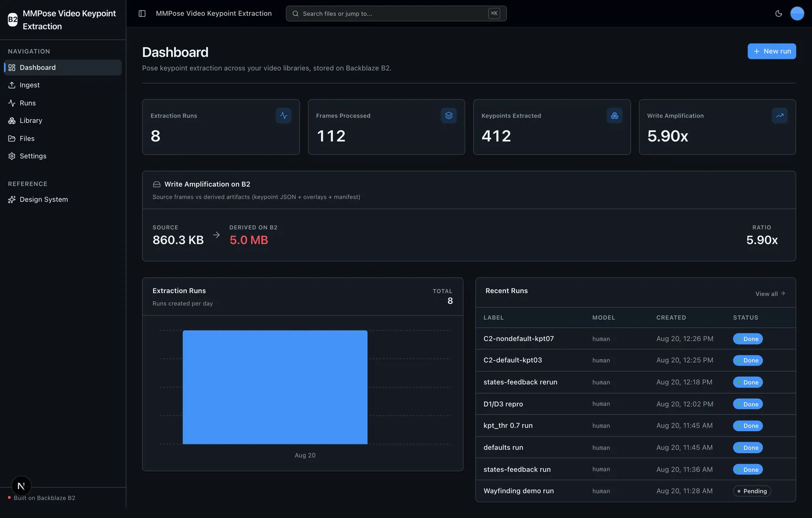Click Done badge for D1/D3 repro
The image size is (812, 518).
pos(748,404)
